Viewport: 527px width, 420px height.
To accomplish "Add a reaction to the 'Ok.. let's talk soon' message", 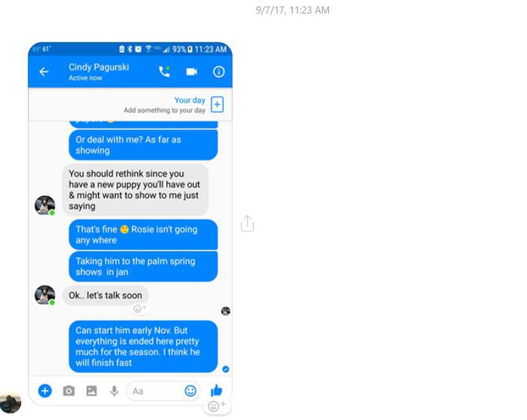I will (x=140, y=309).
